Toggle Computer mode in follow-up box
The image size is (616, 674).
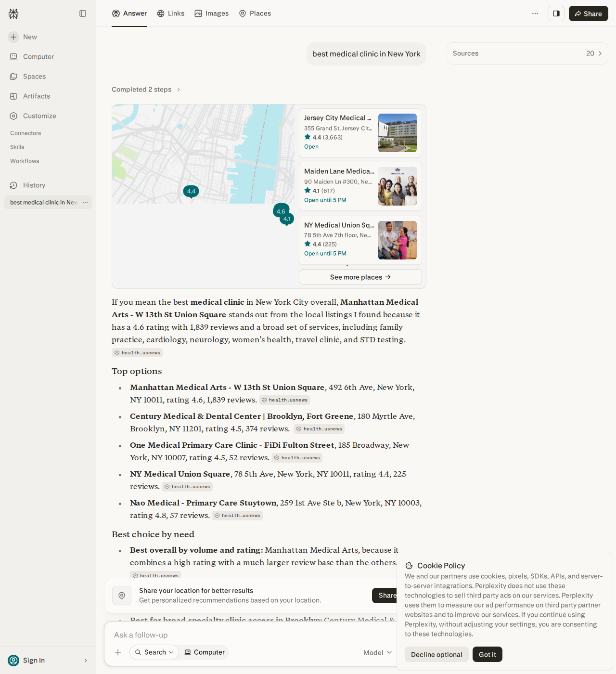click(x=205, y=652)
